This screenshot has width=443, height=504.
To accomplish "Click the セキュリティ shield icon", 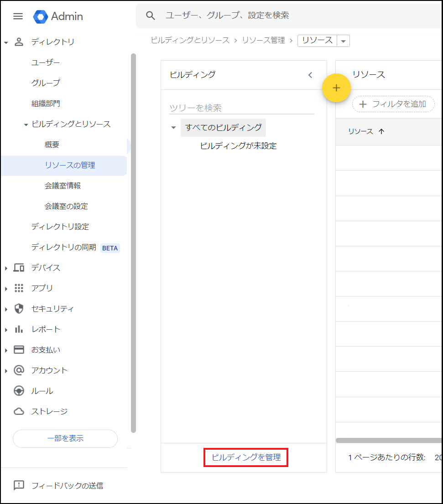I will coord(19,309).
